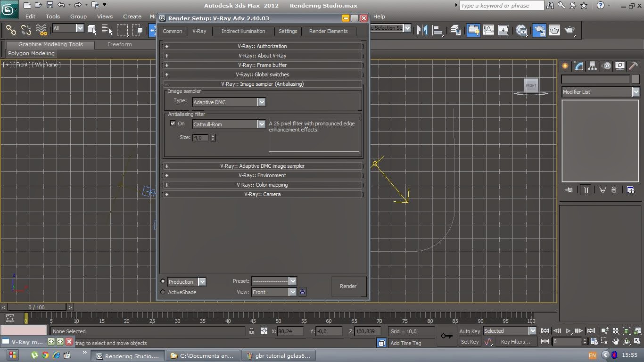Toggle the Antialiasing filter On checkbox
This screenshot has width=644, height=362.
pos(173,123)
